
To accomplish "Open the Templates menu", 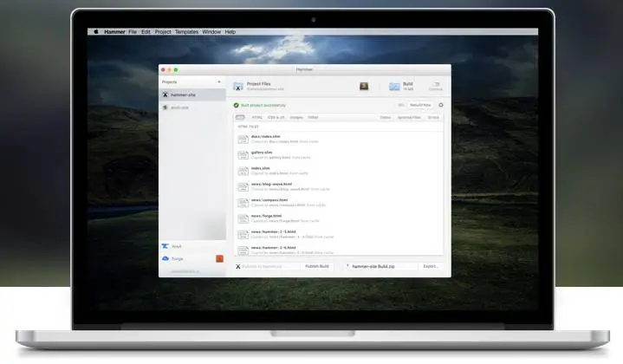I will click(x=186, y=32).
